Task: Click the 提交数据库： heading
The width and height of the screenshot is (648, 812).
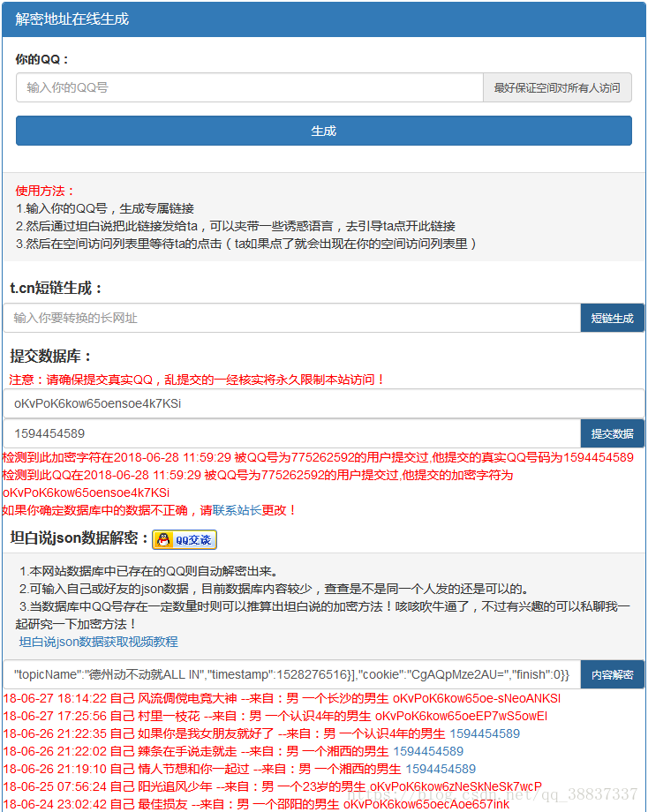Action: tap(51, 357)
